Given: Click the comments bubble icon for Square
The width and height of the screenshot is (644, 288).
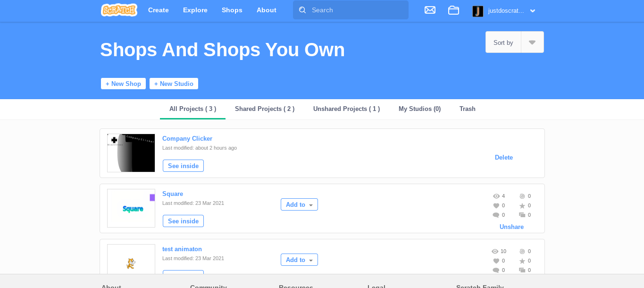Looking at the screenshot, I should coord(496,215).
